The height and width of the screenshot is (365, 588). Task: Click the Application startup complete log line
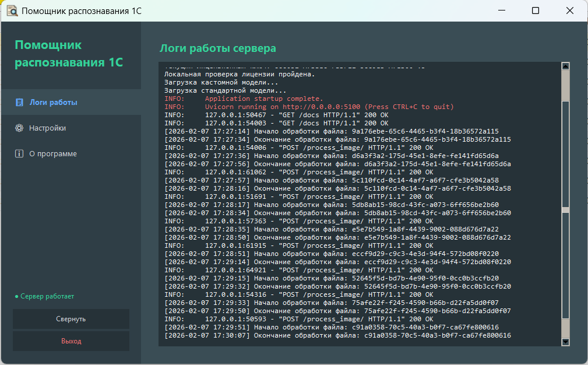click(x=244, y=99)
